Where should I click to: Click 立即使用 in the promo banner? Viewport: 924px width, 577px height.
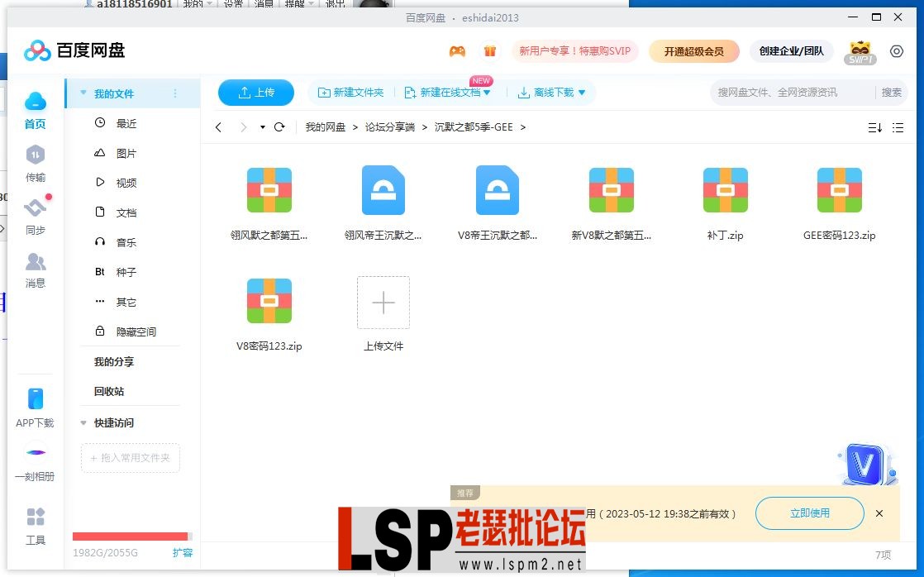(808, 513)
